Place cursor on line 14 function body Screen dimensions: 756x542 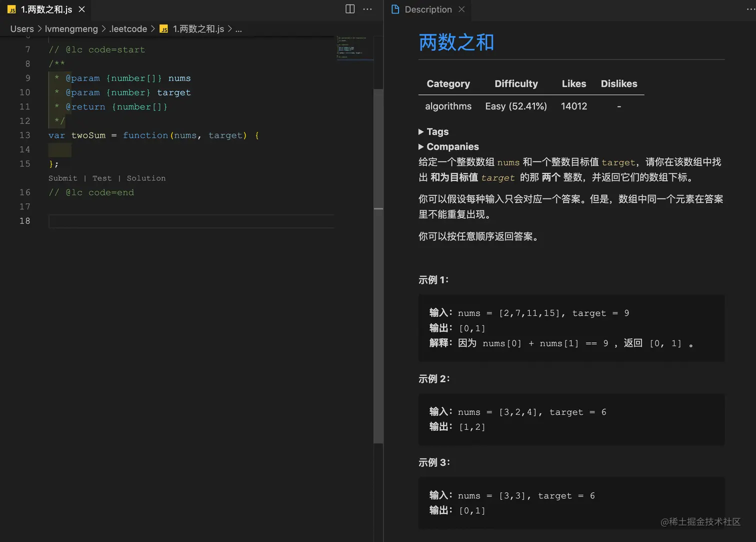click(191, 149)
